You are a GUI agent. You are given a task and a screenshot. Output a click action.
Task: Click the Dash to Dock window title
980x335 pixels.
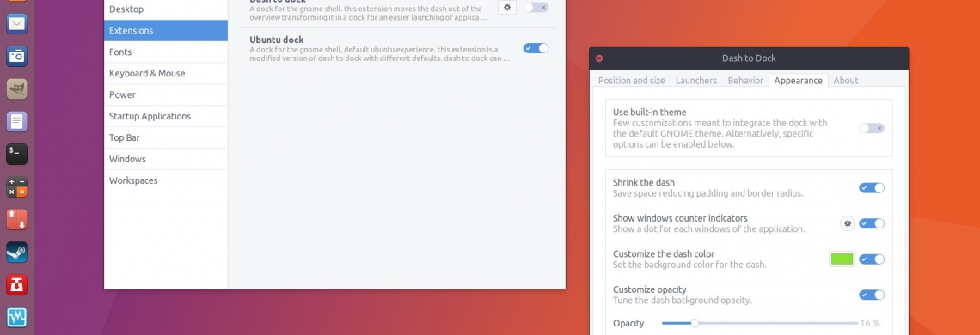point(749,58)
